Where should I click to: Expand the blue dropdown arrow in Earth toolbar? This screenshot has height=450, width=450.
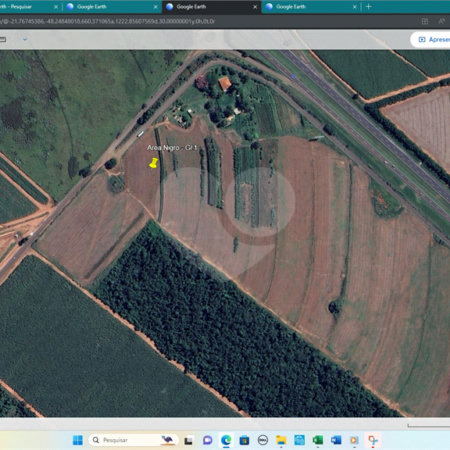click(x=25, y=39)
